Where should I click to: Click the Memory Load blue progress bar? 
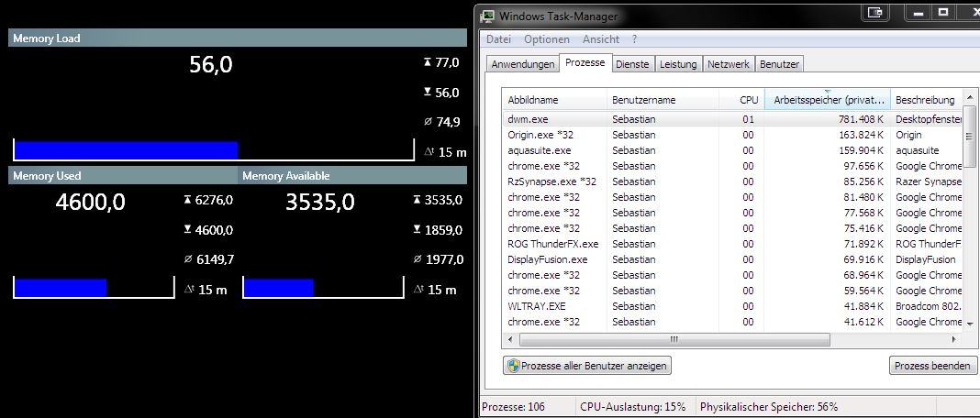126,150
